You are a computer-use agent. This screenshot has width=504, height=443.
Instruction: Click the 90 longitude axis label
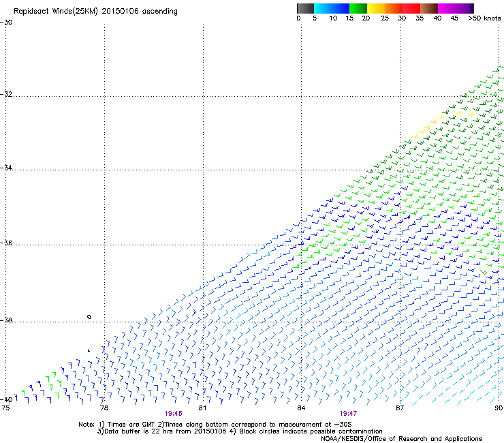click(x=499, y=408)
